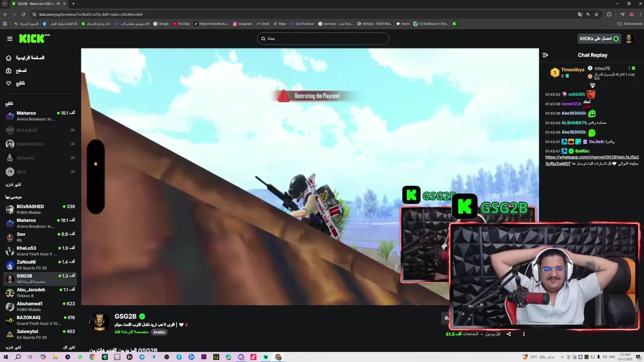Open the Maps bookmark
The image size is (644, 362).
pos(280,24)
